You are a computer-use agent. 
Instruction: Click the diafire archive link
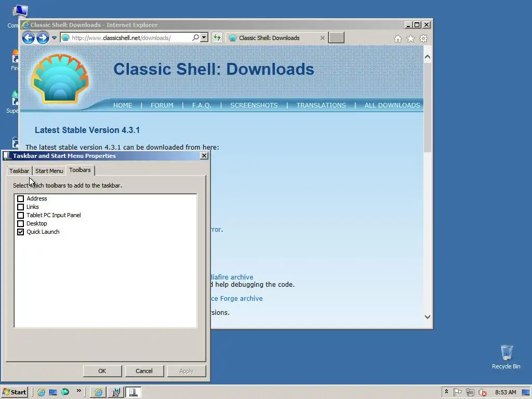(x=232, y=277)
